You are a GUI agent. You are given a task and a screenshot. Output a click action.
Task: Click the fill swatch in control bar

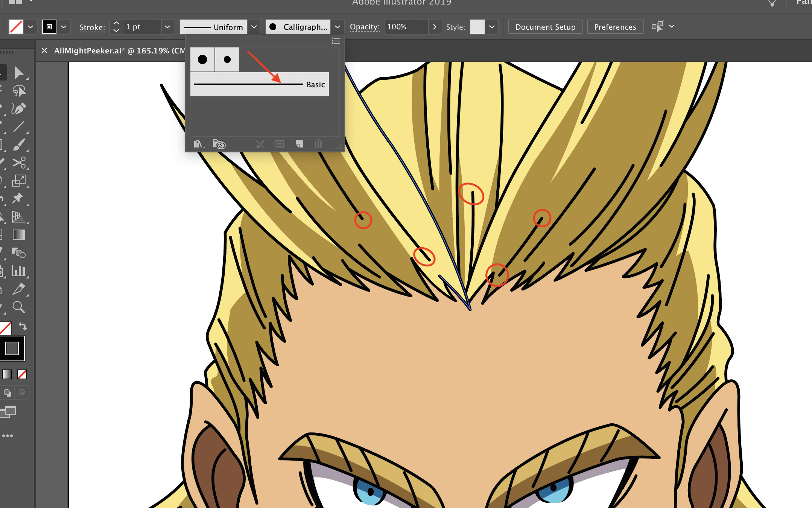[16, 27]
